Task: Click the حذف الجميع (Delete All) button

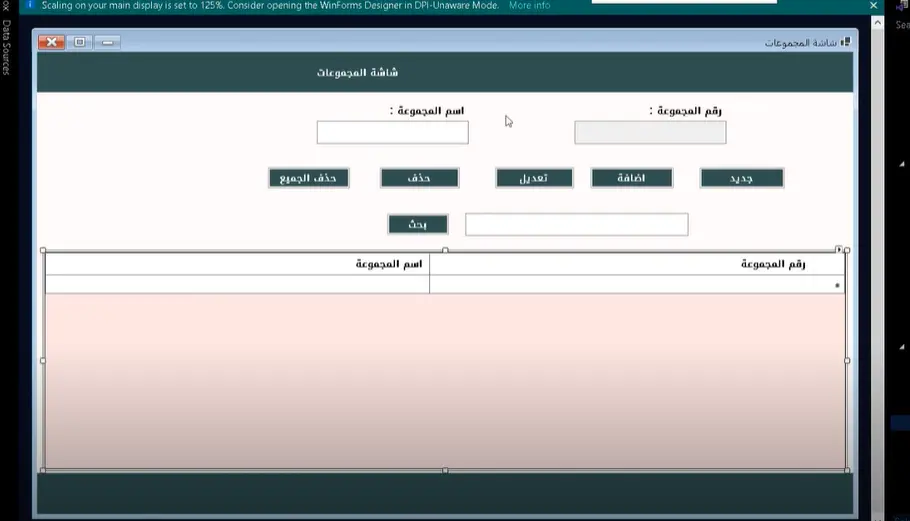Action: (x=309, y=178)
